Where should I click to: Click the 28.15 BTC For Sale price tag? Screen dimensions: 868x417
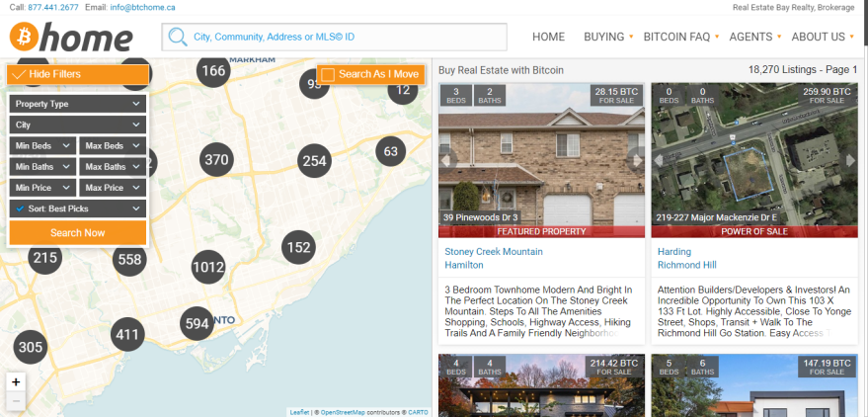616,95
